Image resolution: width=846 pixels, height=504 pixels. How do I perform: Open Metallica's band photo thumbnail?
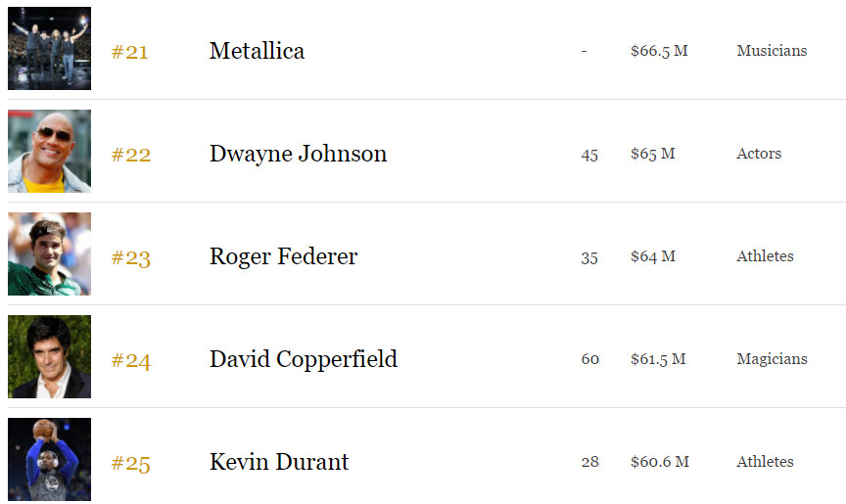point(49,48)
